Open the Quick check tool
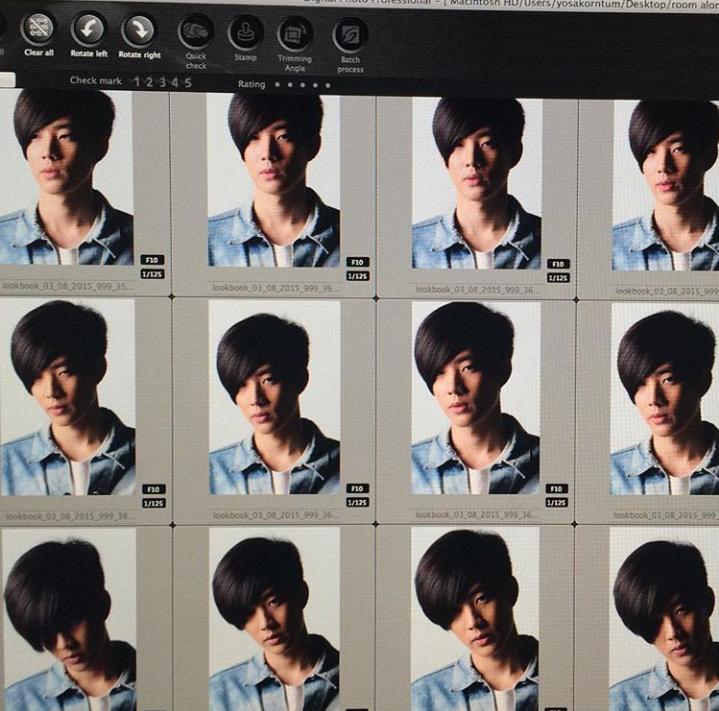 tap(196, 32)
